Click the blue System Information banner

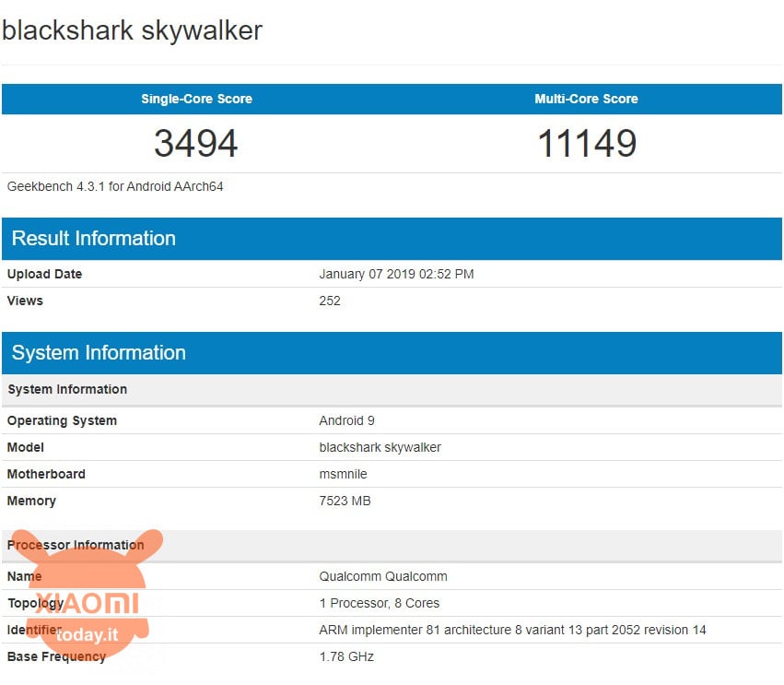click(392, 353)
